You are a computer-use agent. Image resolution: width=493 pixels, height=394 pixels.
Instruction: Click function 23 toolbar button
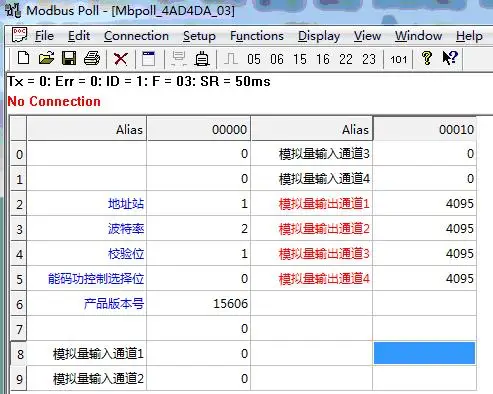pyautogui.click(x=369, y=59)
